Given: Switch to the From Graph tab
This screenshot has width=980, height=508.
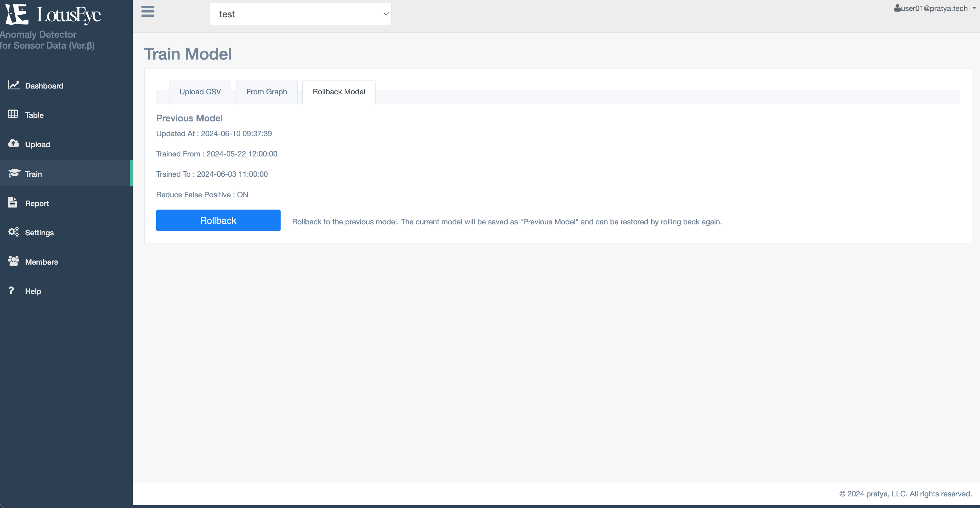Looking at the screenshot, I should [x=266, y=92].
